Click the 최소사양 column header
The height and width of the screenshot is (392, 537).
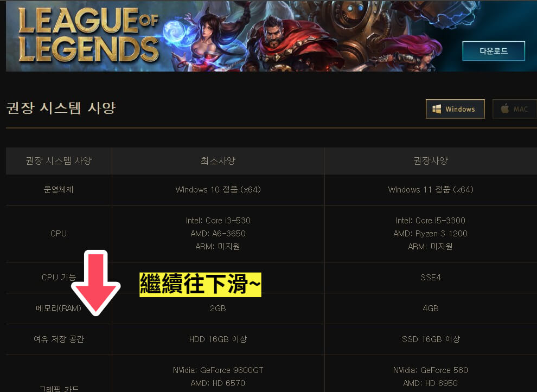[218, 160]
